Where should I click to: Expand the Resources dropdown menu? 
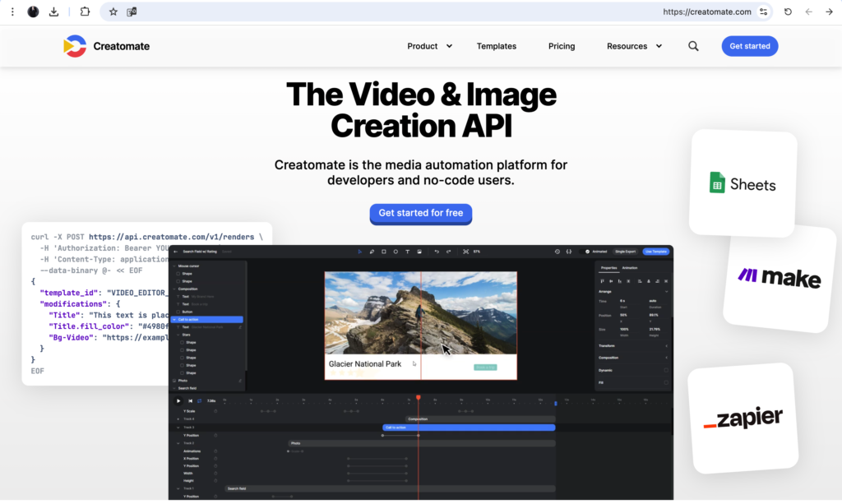[x=634, y=46]
